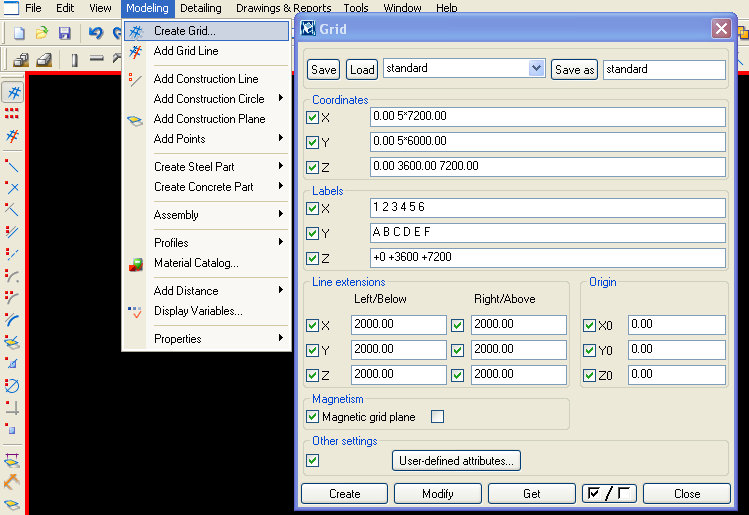The height and width of the screenshot is (515, 749).
Task: Click the circle with diagonal line points icon
Action: [12, 385]
